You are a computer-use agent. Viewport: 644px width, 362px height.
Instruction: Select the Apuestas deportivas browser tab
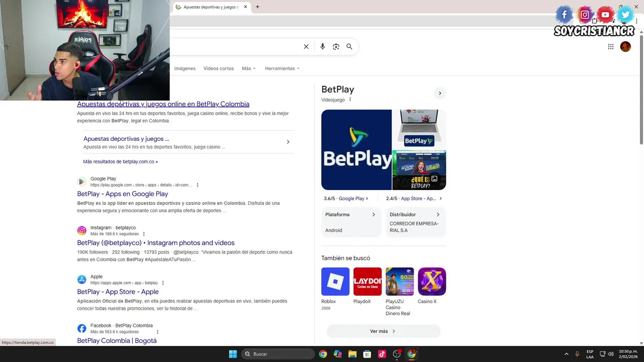tap(211, 7)
